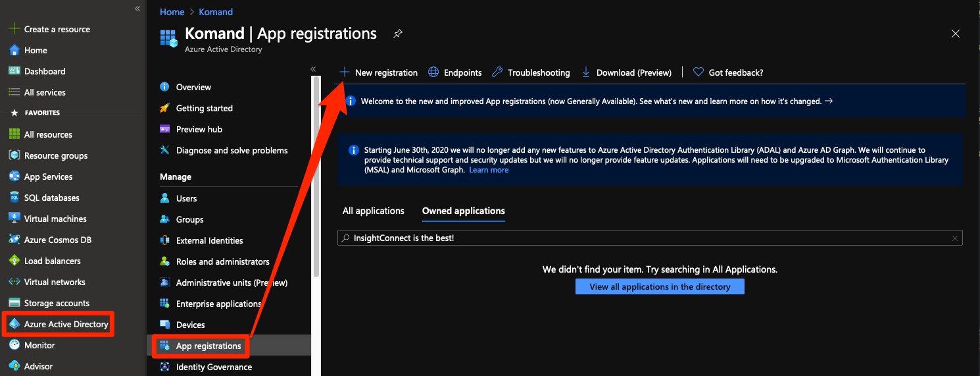Click the Home breadcrumb link
Screen dimensions: 980x376
(x=172, y=12)
